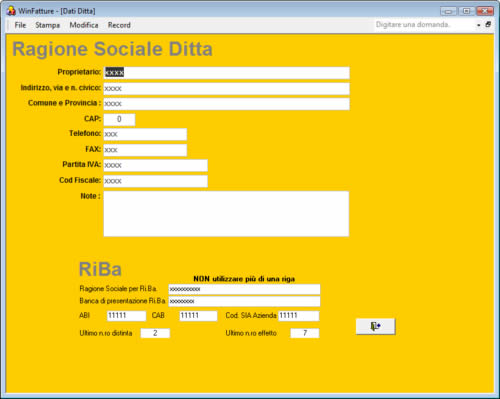
Task: Click the 'Digitare una domanda' help box
Action: [x=425, y=25]
